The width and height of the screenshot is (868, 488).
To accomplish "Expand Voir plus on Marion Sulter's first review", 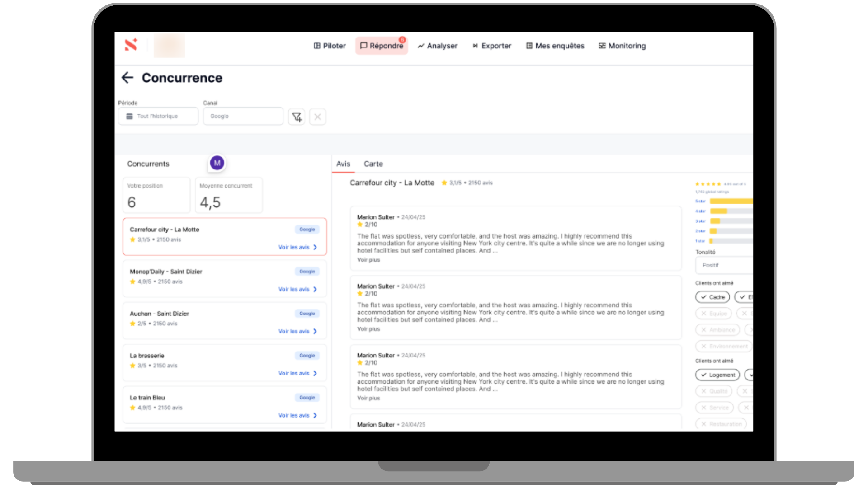I will (368, 260).
